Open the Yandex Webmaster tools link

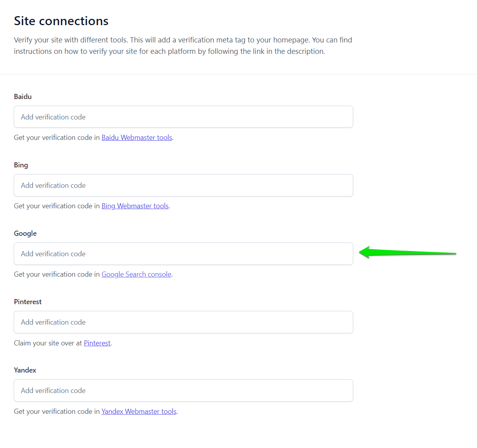139,411
